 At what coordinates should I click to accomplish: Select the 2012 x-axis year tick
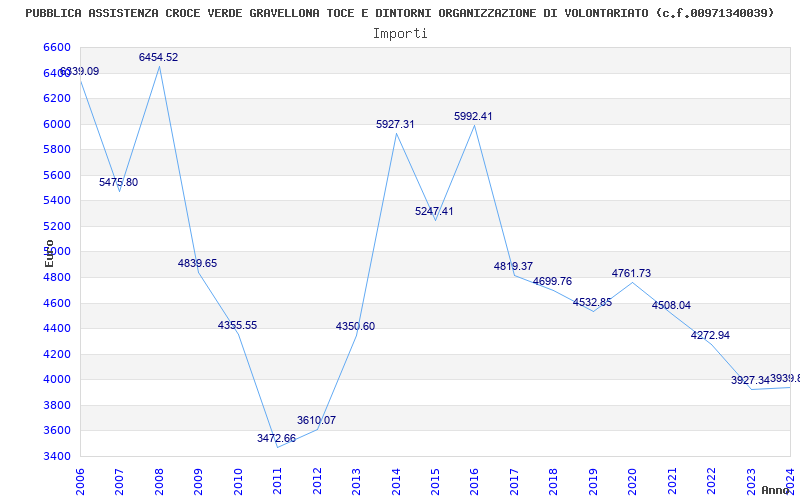(317, 481)
